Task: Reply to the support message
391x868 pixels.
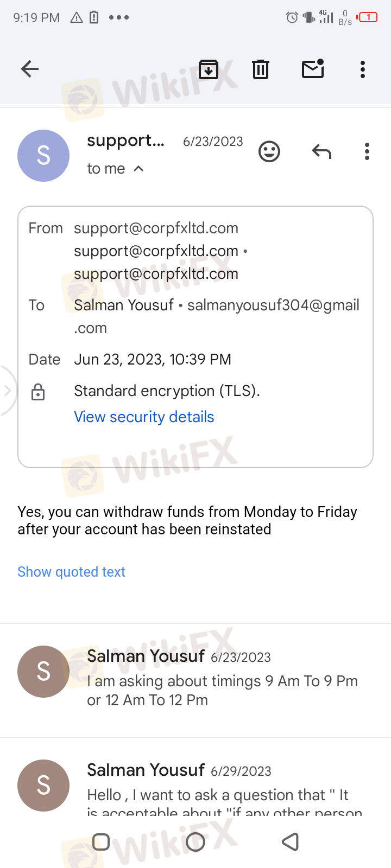Action: pyautogui.click(x=321, y=152)
